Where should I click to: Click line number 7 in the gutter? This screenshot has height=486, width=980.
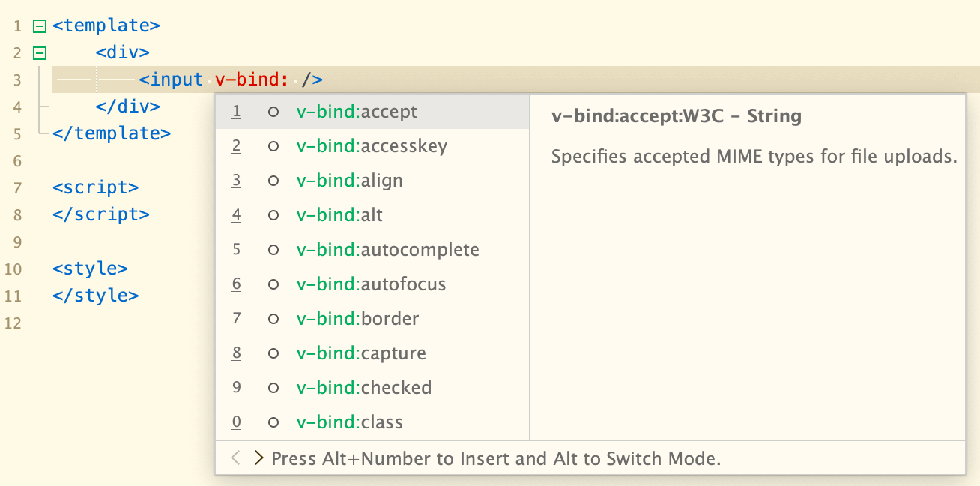pos(18,188)
